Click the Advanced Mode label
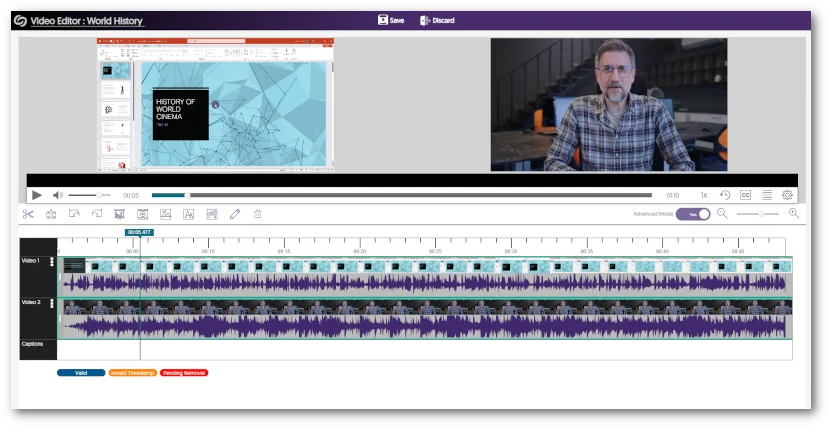Screen dimensions: 830x428 click(653, 214)
